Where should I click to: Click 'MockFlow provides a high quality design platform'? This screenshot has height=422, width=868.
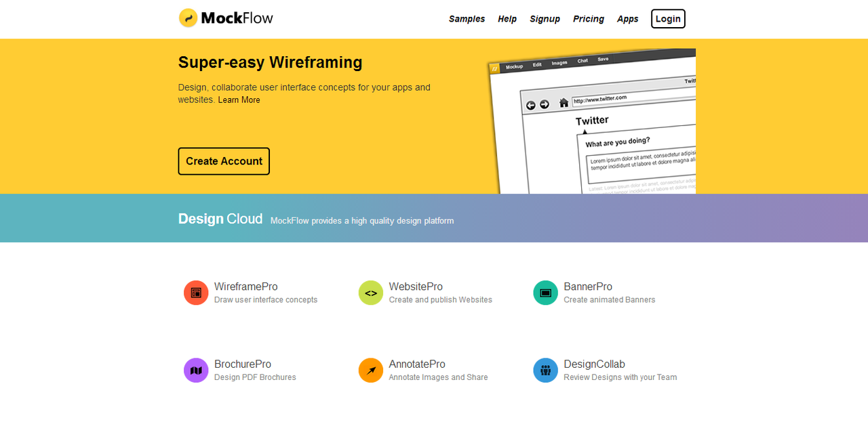362,221
